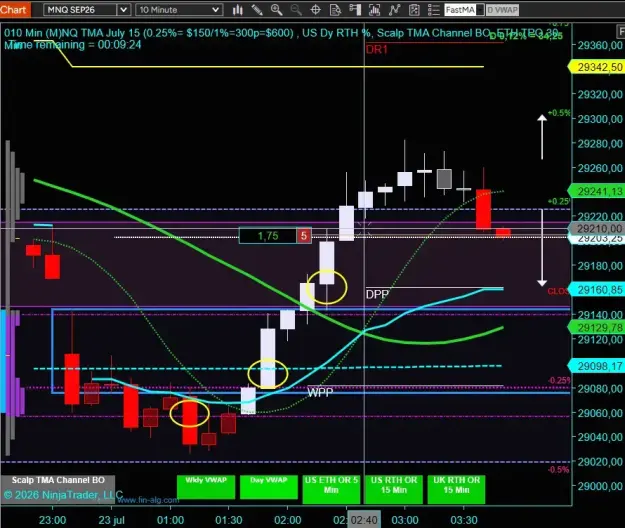Click the zoom in magnifier icon
Image resolution: width=625 pixels, height=528 pixels.
coord(276,10)
